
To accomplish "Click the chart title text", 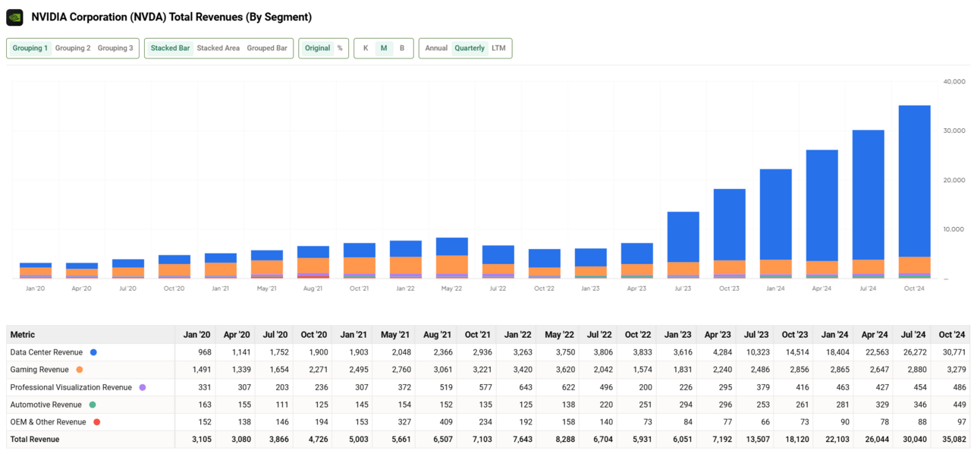I will pyautogui.click(x=171, y=17).
